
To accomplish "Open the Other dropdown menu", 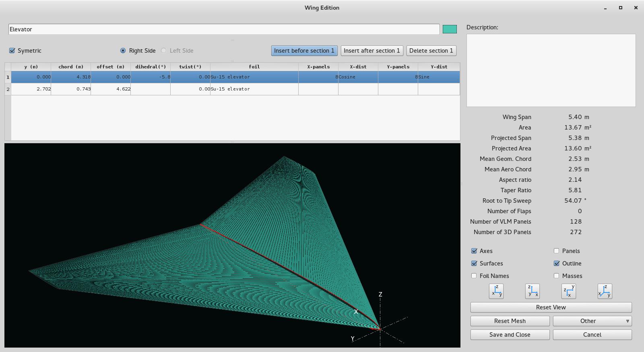I will point(592,321).
